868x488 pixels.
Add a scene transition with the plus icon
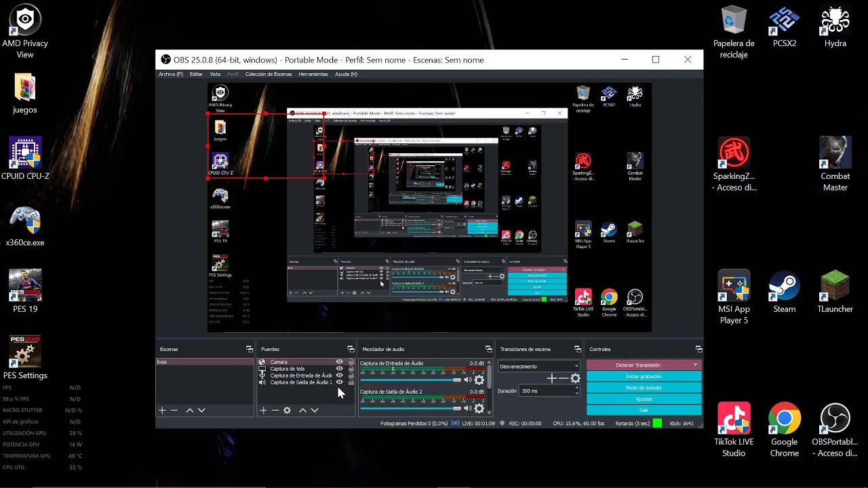[552, 378]
